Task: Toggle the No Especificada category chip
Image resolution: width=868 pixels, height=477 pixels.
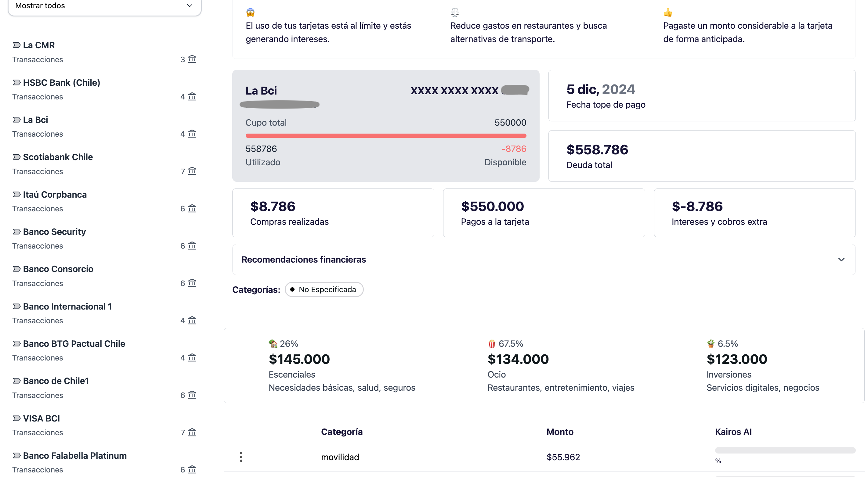Action: [324, 289]
